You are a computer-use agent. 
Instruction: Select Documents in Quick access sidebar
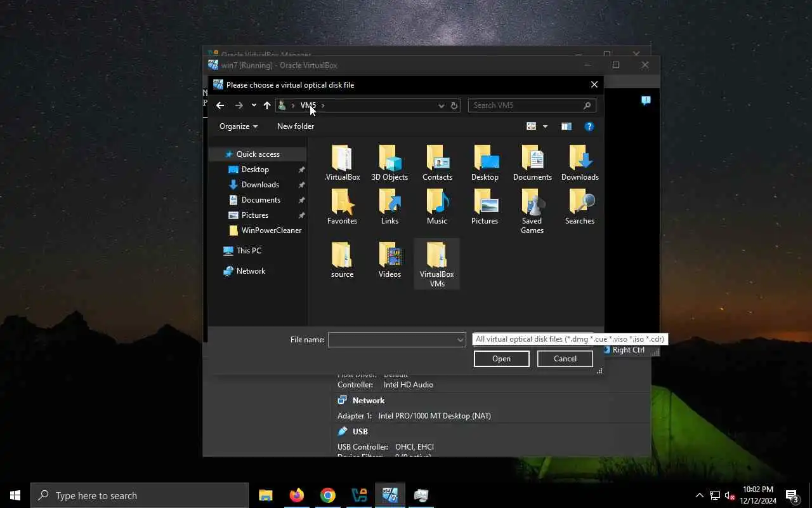[x=261, y=200]
